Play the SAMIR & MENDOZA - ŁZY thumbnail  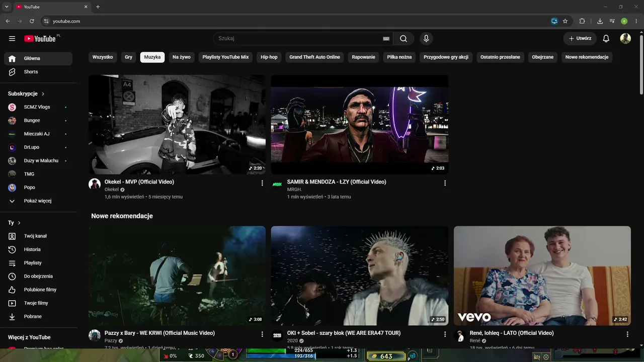point(360,125)
